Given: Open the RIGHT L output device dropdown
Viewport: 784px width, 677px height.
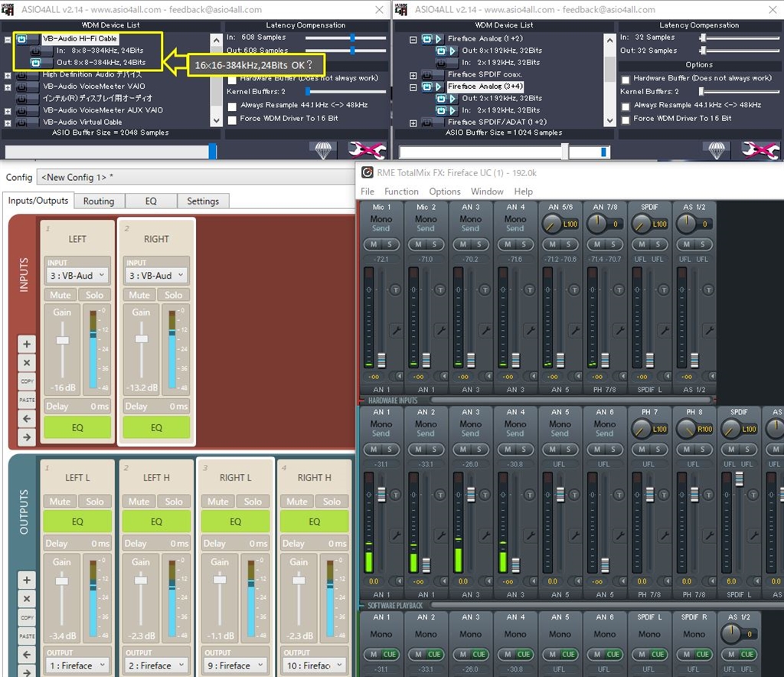Looking at the screenshot, I should pos(235,666).
